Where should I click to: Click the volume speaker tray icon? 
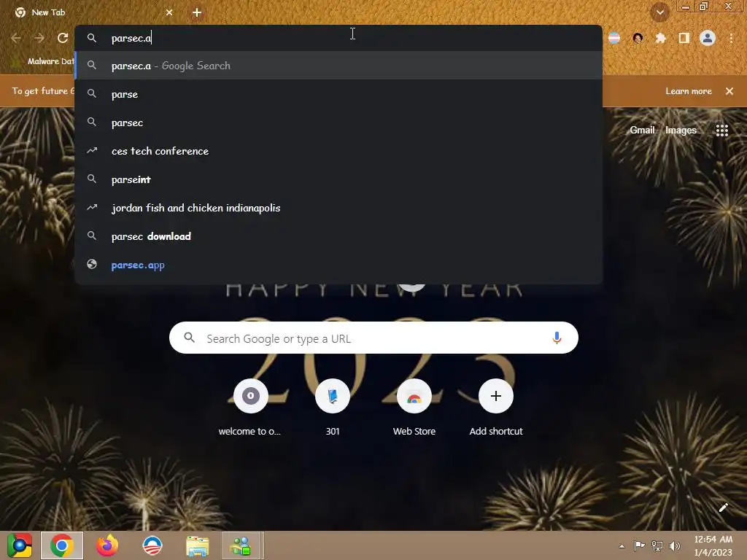675,546
